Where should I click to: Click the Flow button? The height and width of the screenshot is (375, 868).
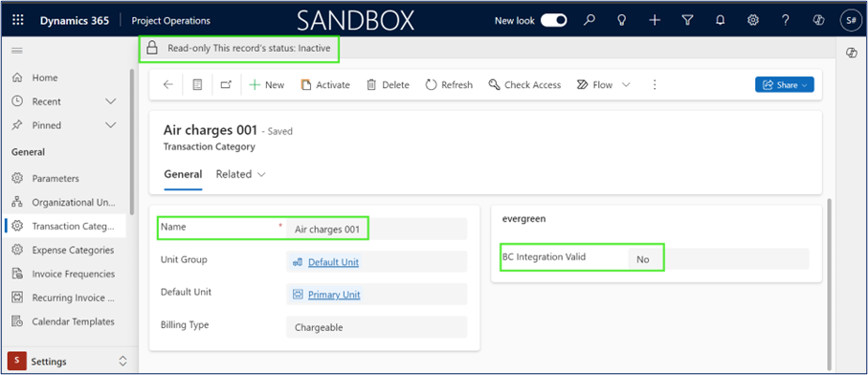tap(594, 84)
